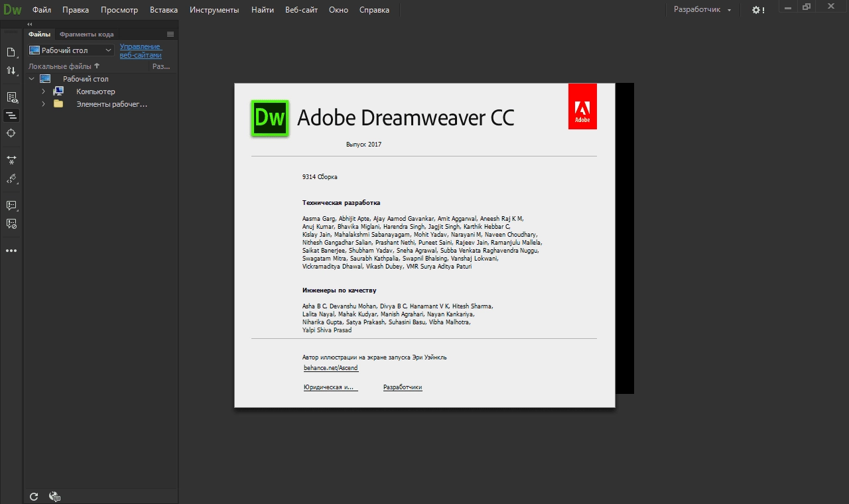Click the 9314 Сборка build text
The width and height of the screenshot is (849, 504).
coord(320,177)
